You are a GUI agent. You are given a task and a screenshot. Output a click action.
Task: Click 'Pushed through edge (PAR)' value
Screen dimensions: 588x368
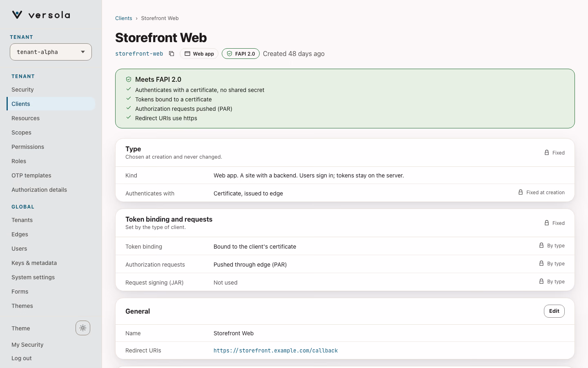pyautogui.click(x=250, y=265)
